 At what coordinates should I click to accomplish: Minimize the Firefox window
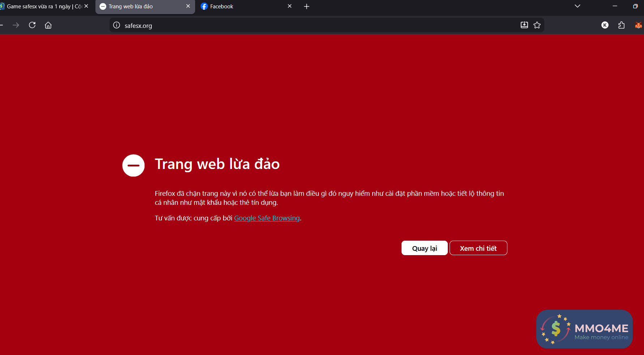(x=615, y=6)
